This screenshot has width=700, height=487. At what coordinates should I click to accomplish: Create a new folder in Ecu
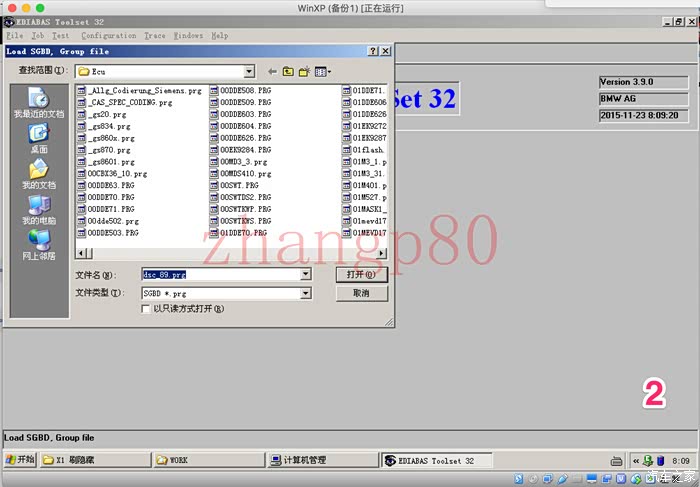click(x=304, y=71)
